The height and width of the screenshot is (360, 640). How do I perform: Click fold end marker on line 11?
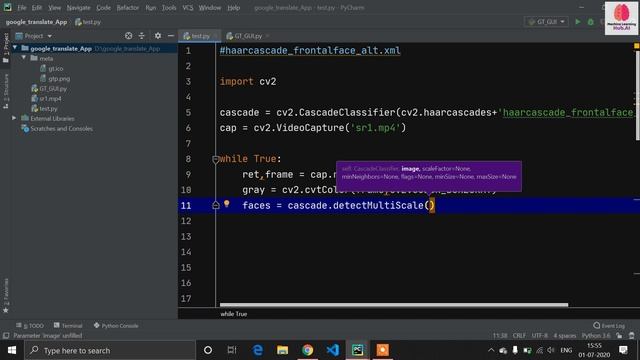coord(216,205)
